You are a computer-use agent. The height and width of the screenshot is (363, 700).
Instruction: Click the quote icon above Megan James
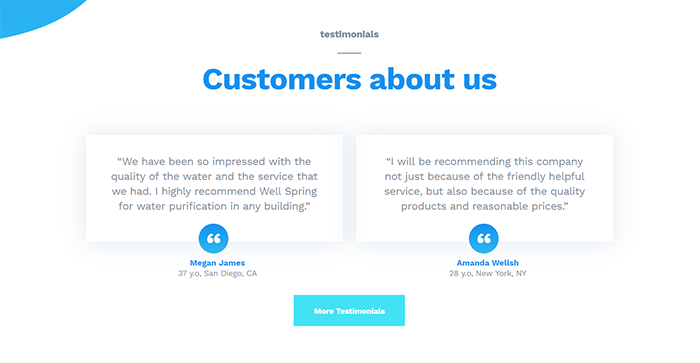tap(213, 238)
